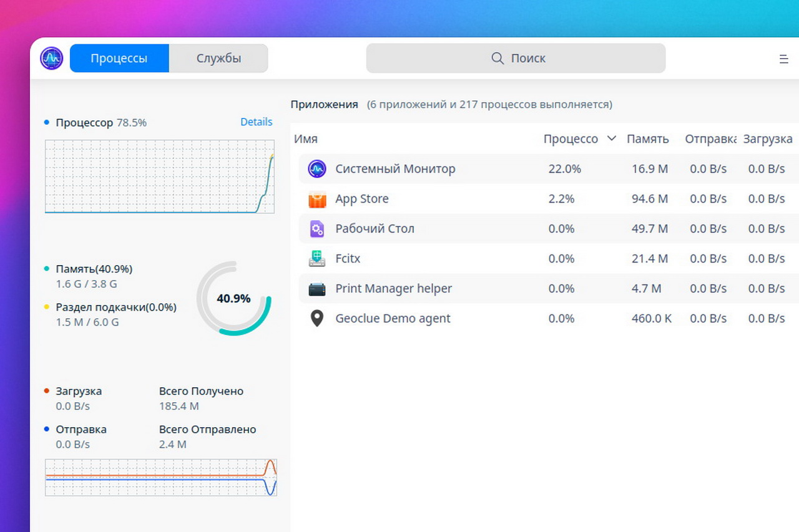Click the Рабочий Стол process icon
799x532 pixels.
point(317,229)
